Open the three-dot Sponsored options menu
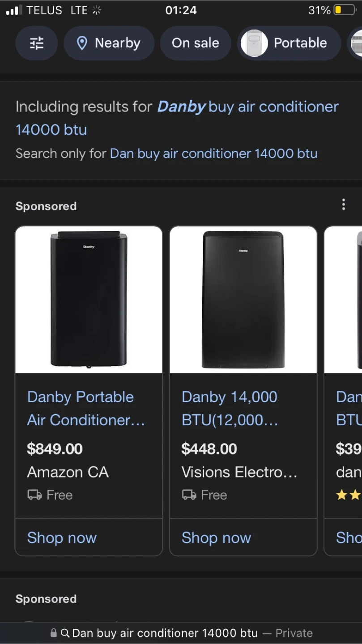362x644 pixels. [344, 205]
